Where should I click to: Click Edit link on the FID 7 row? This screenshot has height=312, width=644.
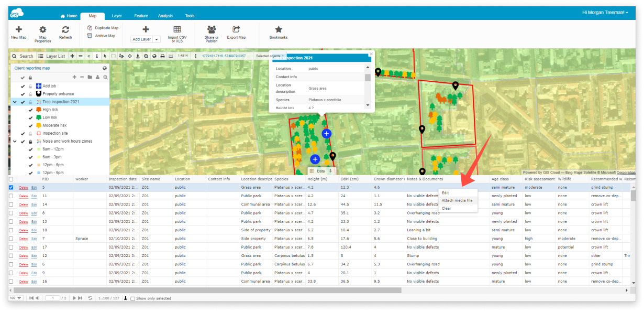click(x=34, y=238)
